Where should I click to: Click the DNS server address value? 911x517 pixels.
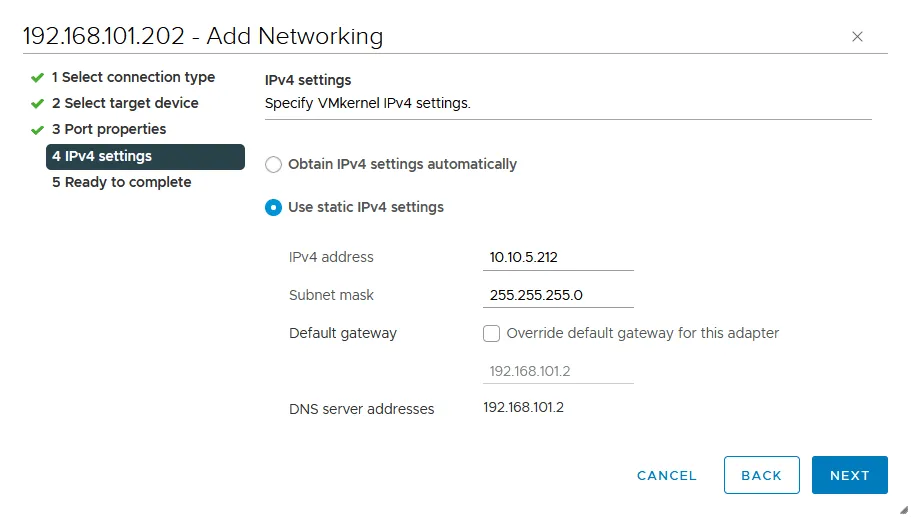(x=523, y=407)
